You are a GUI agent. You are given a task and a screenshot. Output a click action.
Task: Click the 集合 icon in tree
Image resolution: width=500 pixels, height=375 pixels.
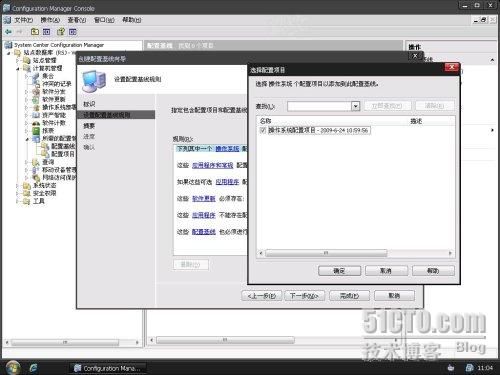tap(36, 76)
